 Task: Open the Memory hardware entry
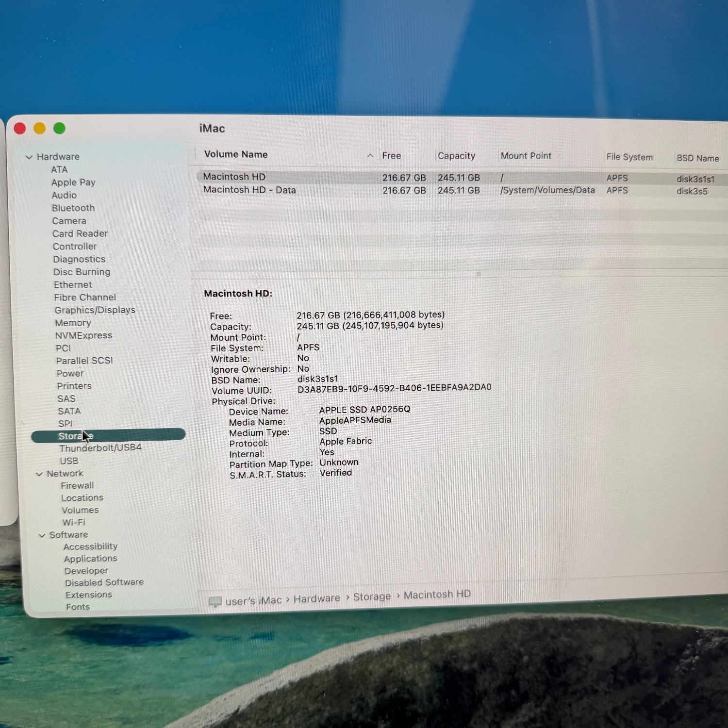pos(73,323)
